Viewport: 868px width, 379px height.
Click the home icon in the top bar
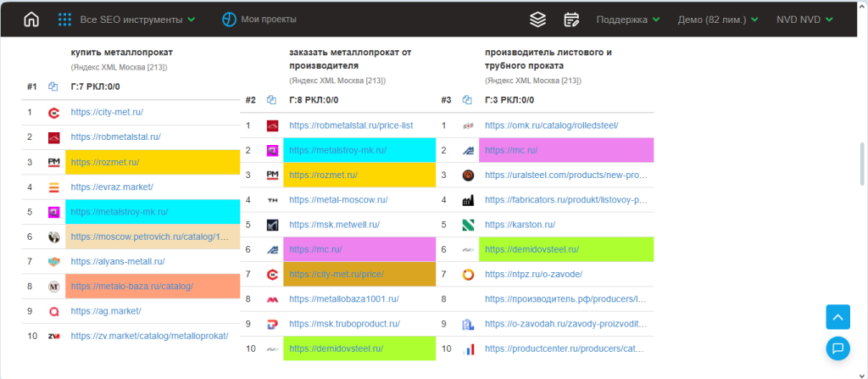coord(31,20)
